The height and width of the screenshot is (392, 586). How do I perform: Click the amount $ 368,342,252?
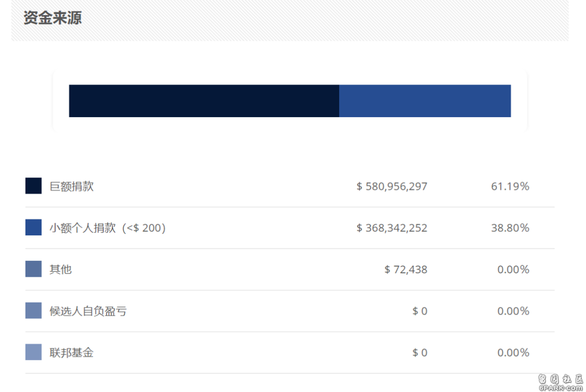point(392,228)
